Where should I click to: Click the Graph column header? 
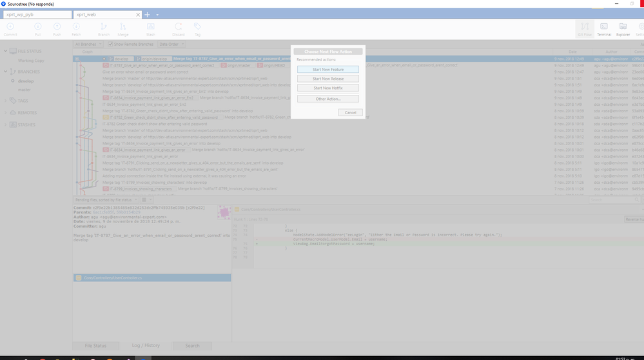pyautogui.click(x=87, y=52)
